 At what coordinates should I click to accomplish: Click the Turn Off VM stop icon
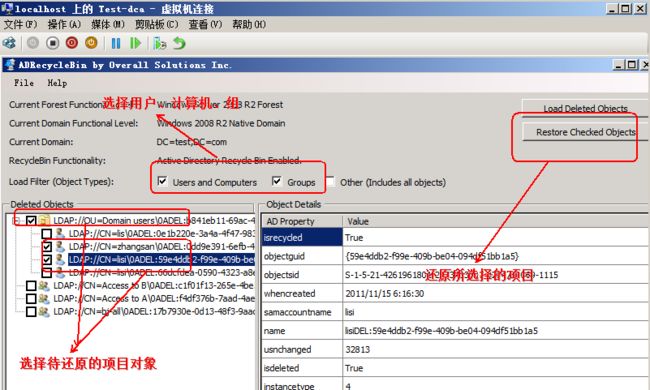click(x=53, y=43)
